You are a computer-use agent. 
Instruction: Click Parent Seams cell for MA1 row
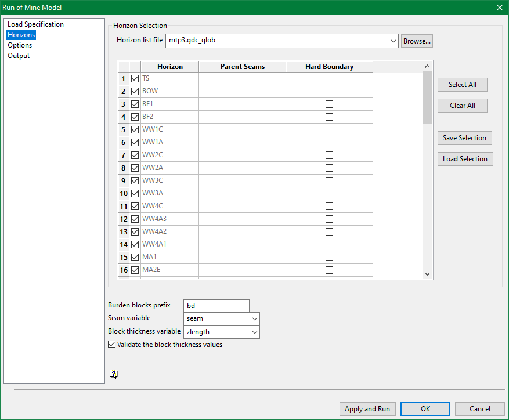242,257
